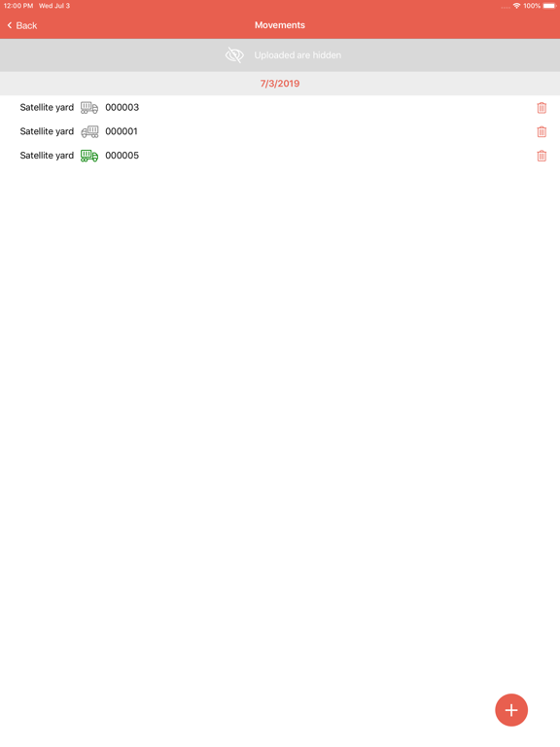560x747 pixels.
Task: Add a new movement with plus button
Action: (511, 710)
